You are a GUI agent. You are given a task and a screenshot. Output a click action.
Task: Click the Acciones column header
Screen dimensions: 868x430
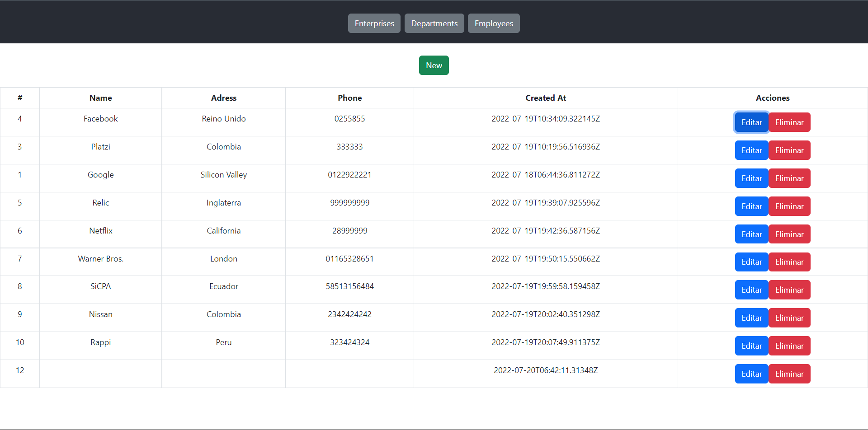tap(773, 98)
